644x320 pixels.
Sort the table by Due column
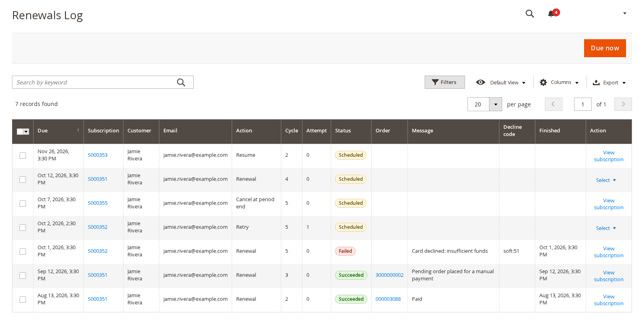click(x=58, y=131)
